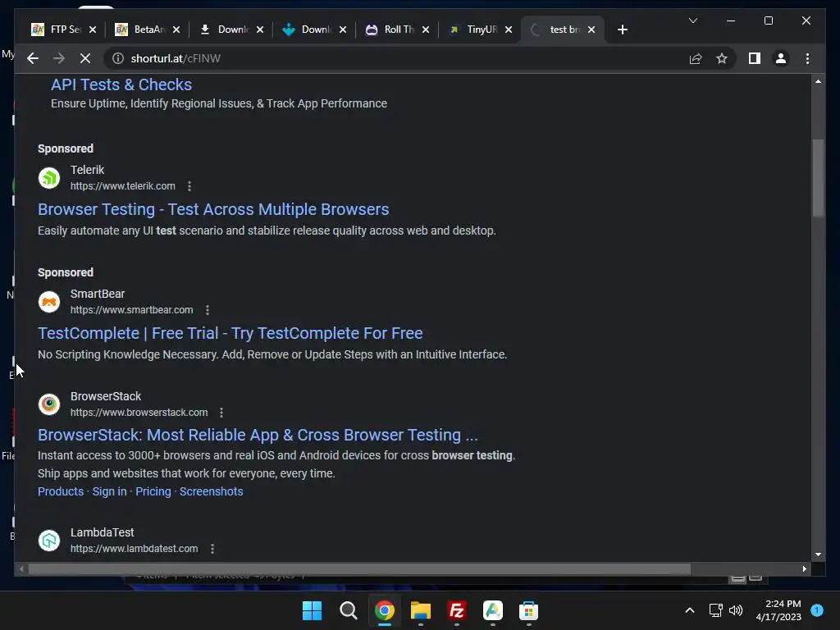This screenshot has height=630, width=840.
Task: Open the taskbar app left of Store
Action: (x=493, y=610)
